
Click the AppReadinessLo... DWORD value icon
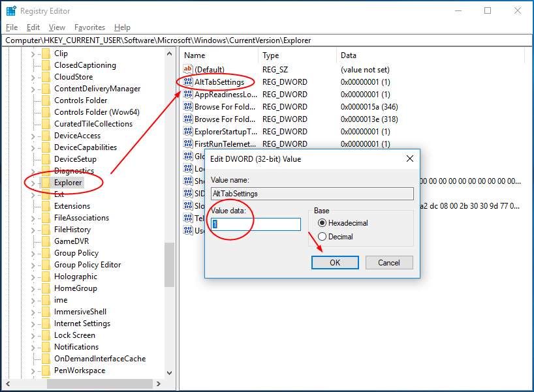pyautogui.click(x=187, y=95)
